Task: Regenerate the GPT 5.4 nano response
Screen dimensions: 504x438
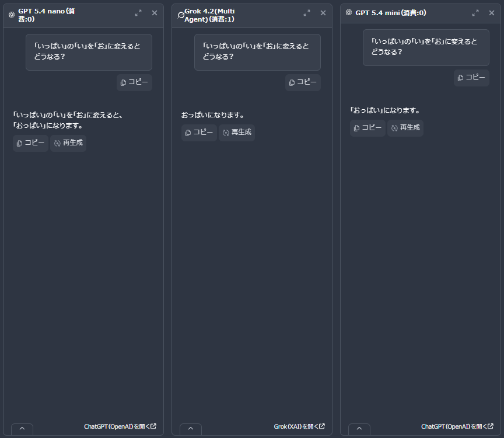Action: 68,143
